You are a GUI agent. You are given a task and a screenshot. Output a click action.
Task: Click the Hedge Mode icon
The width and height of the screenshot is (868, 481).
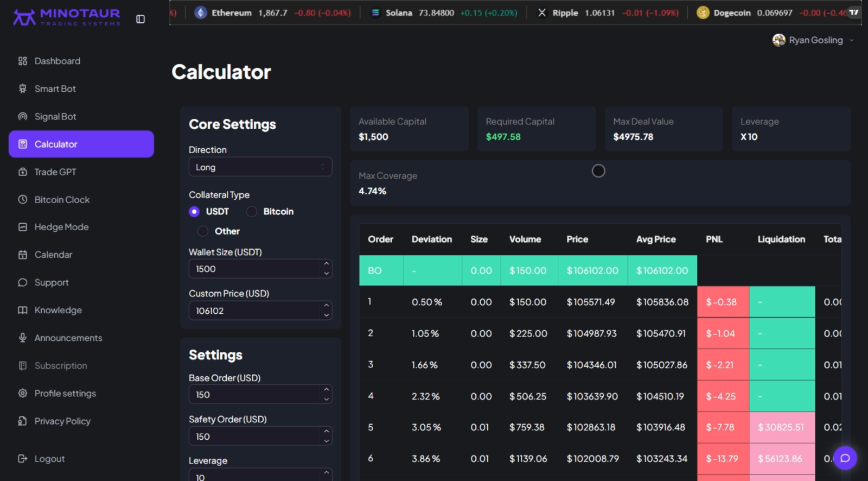(22, 227)
